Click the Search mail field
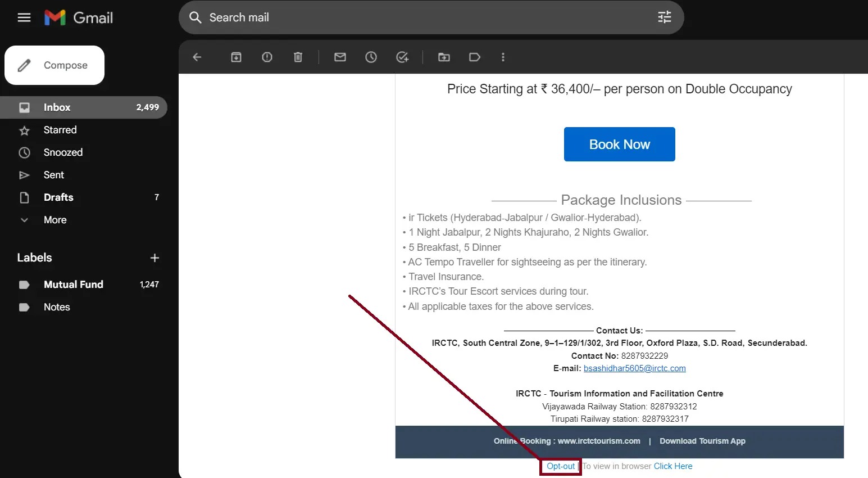The width and height of the screenshot is (868, 478). point(393,17)
